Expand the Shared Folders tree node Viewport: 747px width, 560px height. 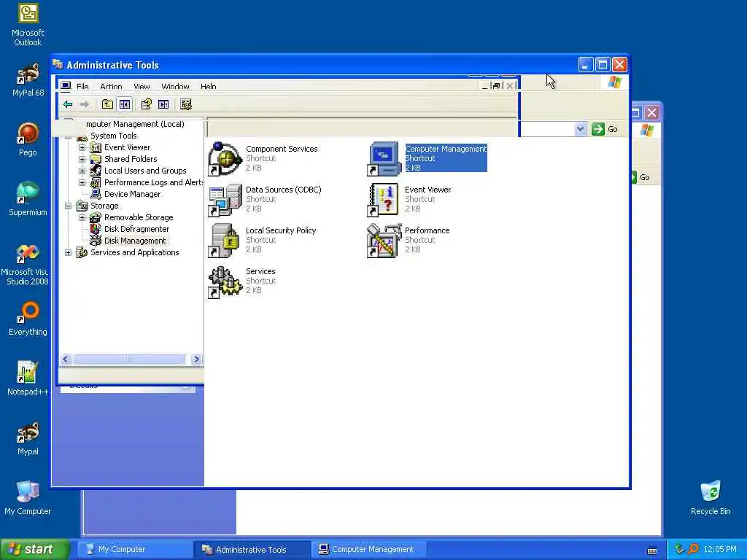pyautogui.click(x=82, y=159)
